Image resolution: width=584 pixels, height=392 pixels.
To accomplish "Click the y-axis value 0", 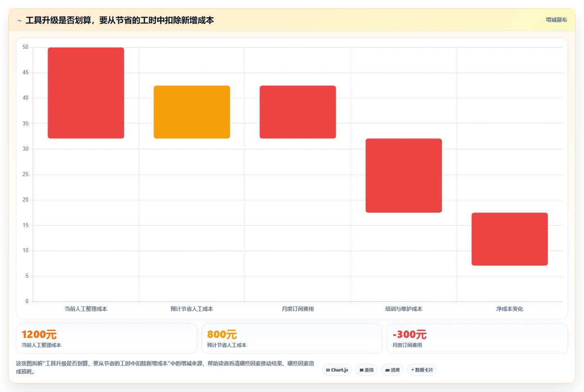I will click(27, 301).
